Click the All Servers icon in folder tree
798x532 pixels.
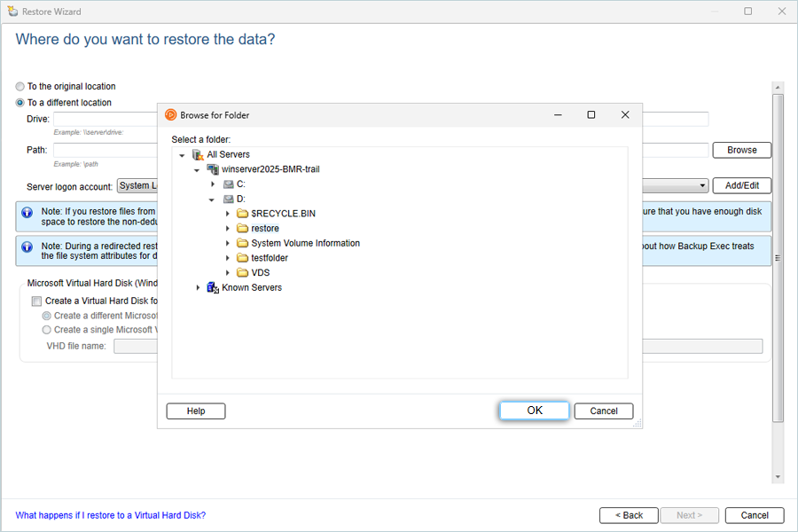point(198,154)
